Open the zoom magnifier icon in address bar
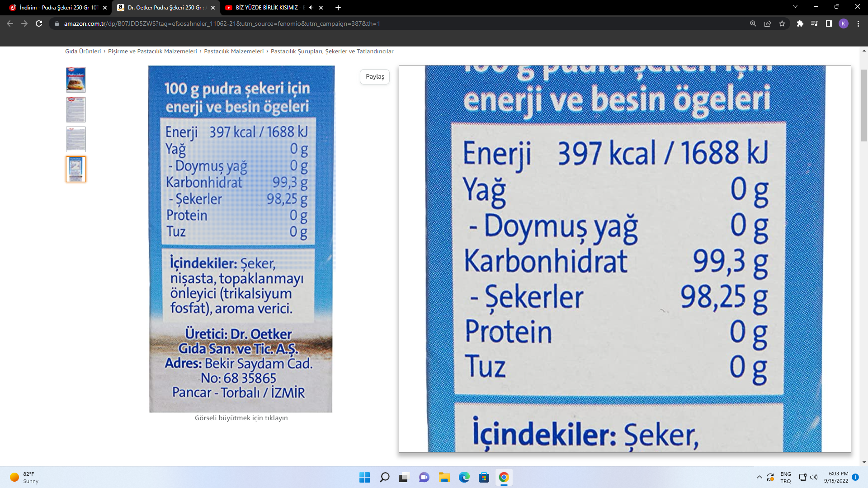The image size is (868, 488). point(753,23)
